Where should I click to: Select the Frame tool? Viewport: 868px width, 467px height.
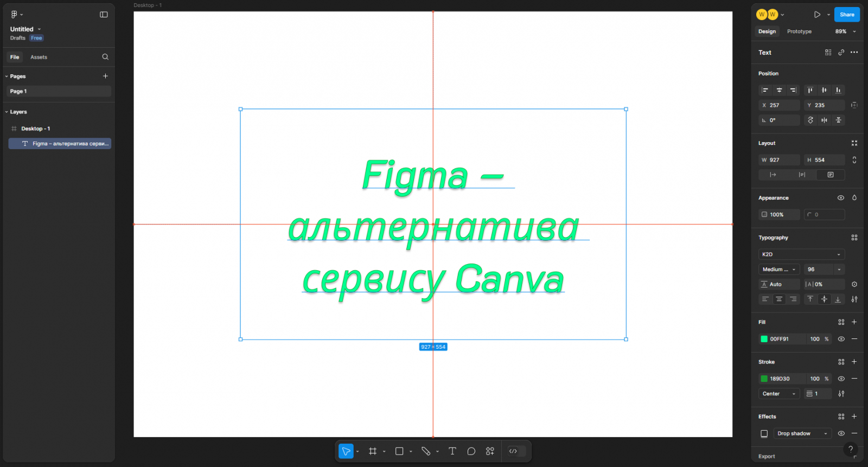[x=373, y=451]
